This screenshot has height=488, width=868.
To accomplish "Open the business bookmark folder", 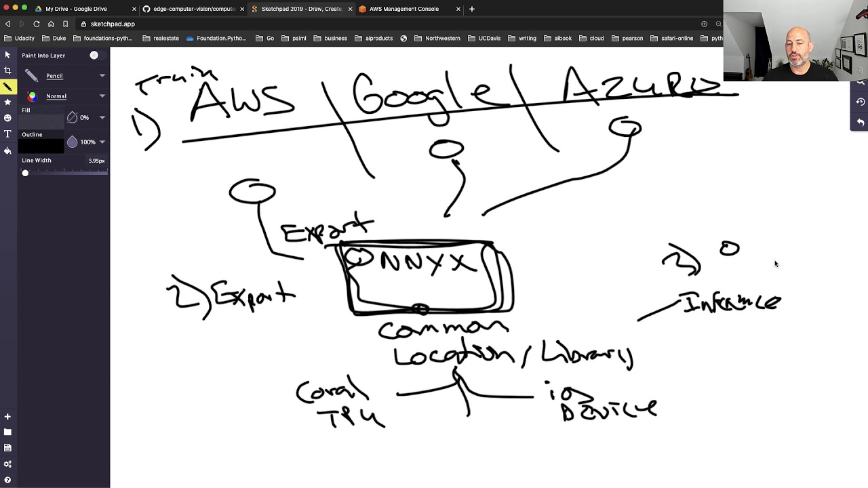I will (x=330, y=38).
